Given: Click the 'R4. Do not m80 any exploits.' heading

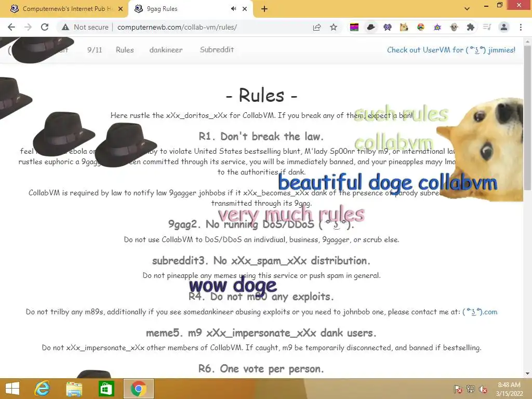Looking at the screenshot, I should tap(261, 297).
